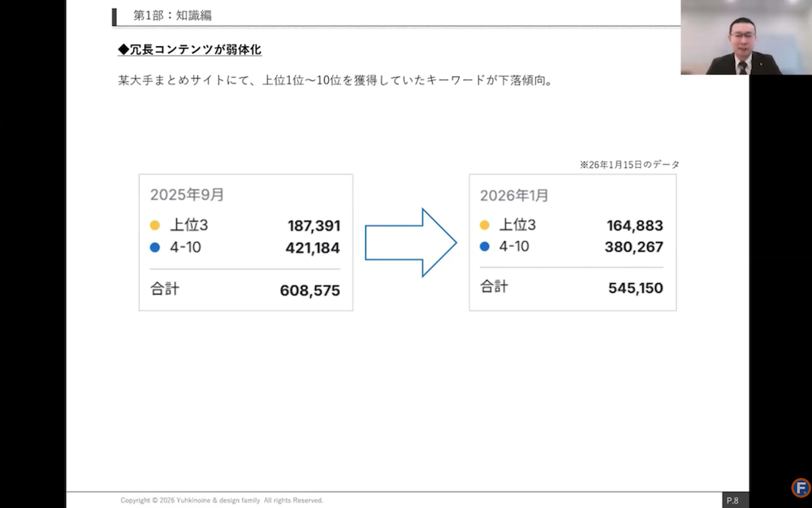Expand the 2026年1月 data box
Screen dimensions: 812x508
tap(572, 241)
